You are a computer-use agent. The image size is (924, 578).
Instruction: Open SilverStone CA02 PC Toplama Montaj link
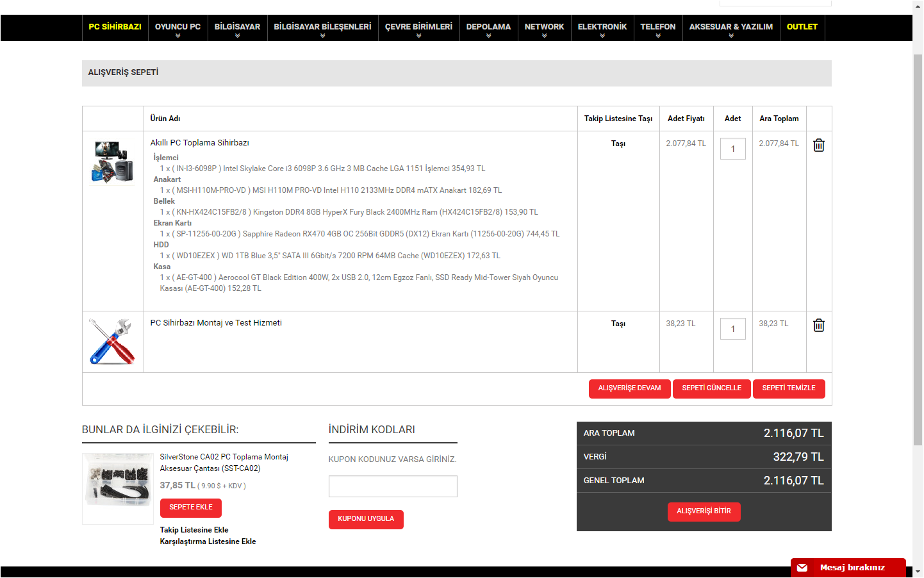[x=224, y=463]
